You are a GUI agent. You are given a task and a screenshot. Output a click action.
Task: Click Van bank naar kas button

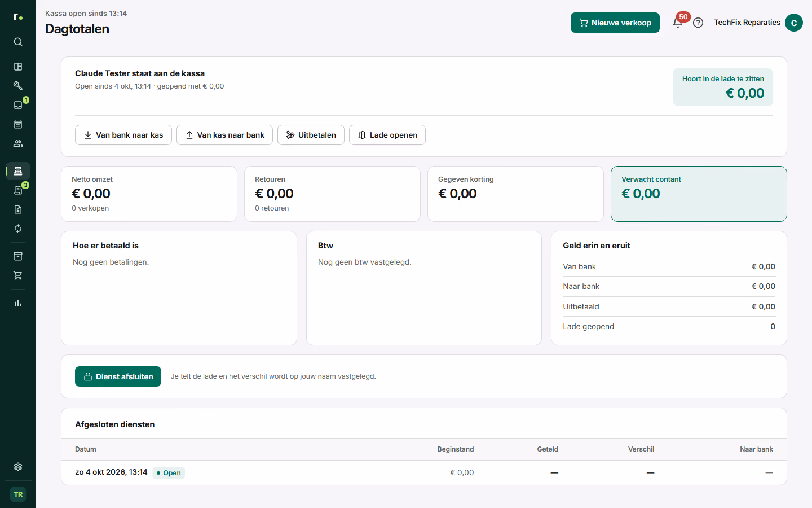pos(123,135)
